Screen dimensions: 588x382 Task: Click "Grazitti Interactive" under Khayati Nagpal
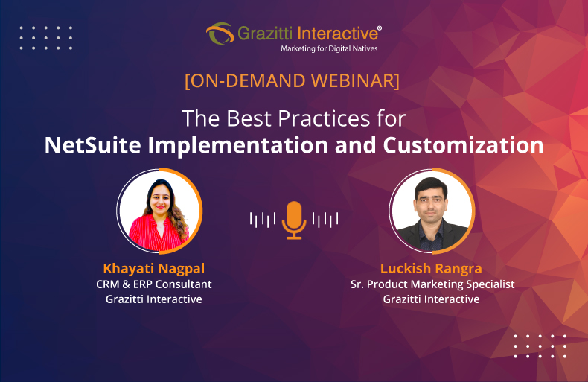pos(154,299)
